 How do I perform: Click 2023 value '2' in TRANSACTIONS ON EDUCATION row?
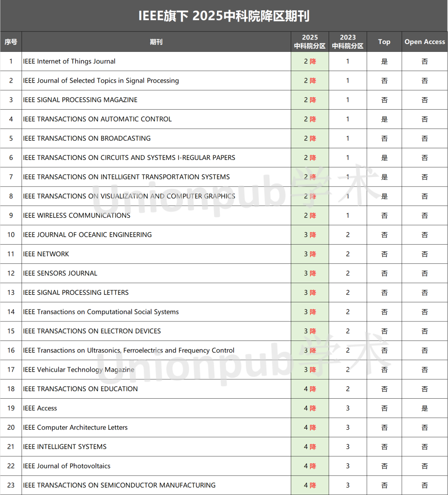[x=348, y=389]
